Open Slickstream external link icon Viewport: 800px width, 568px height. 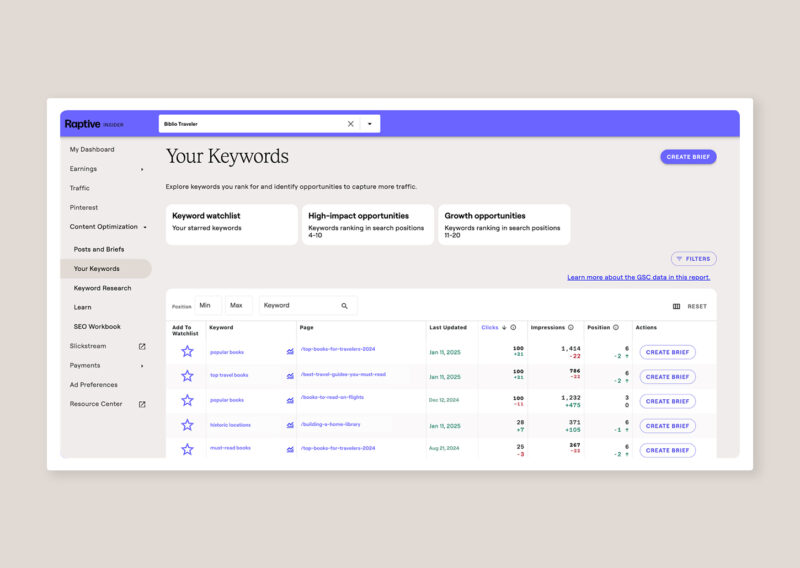point(142,346)
